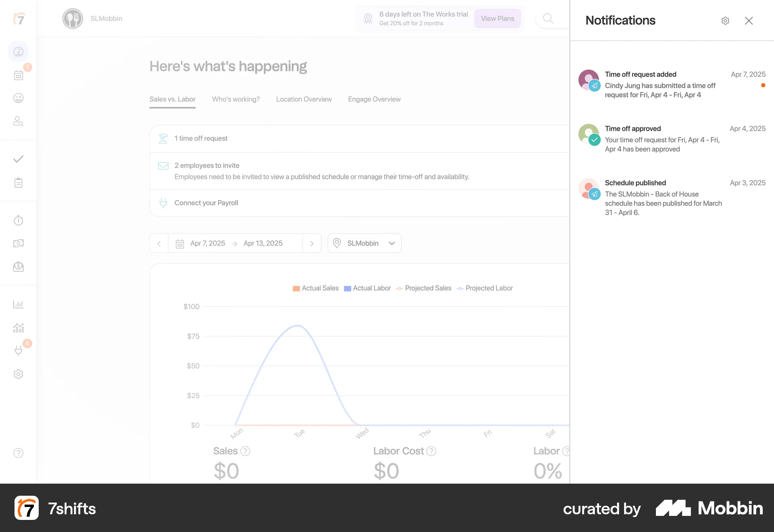Open the Schedule calendar icon
This screenshot has width=774, height=532.
(x=19, y=75)
